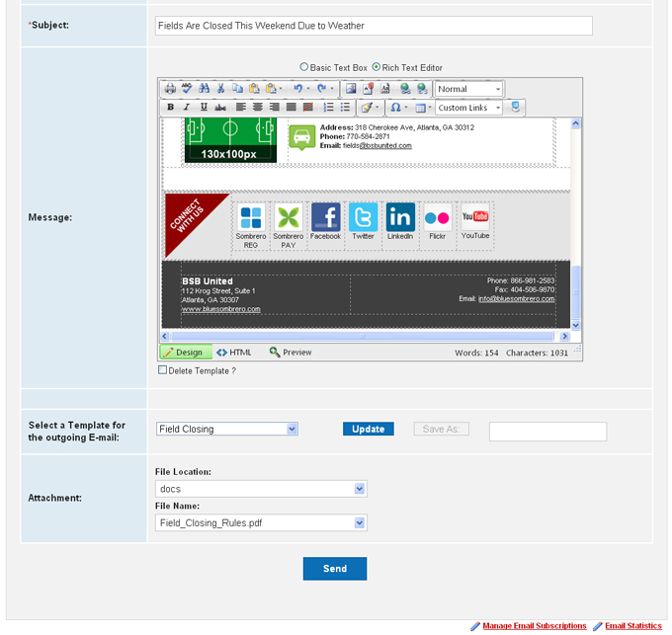Open the Insert Symbol omega tool
This screenshot has width=672, height=635.
(x=395, y=107)
